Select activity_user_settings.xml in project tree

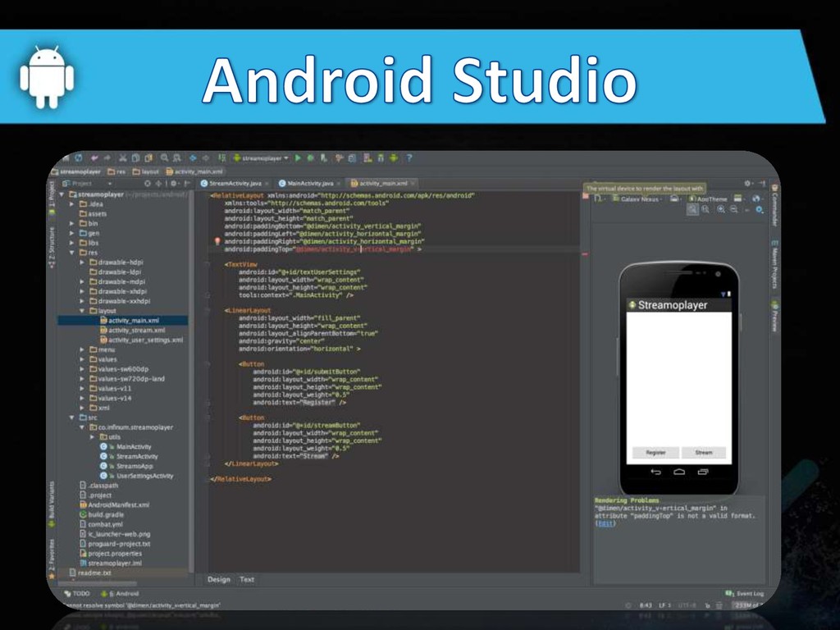pyautogui.click(x=141, y=340)
